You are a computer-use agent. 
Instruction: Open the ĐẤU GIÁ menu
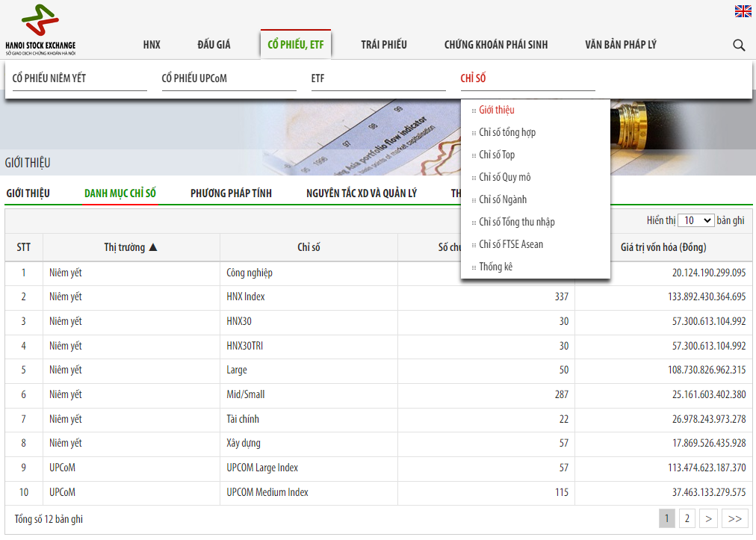(214, 45)
